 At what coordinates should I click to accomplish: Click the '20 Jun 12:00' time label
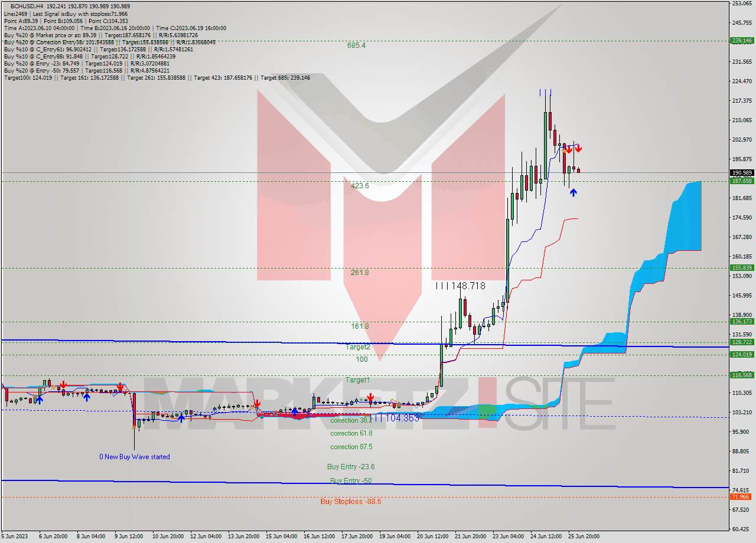point(432,537)
